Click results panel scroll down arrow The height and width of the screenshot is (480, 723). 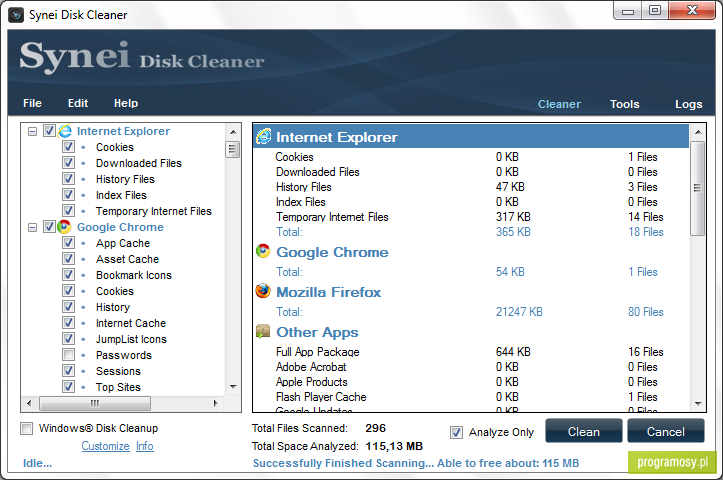point(698,404)
